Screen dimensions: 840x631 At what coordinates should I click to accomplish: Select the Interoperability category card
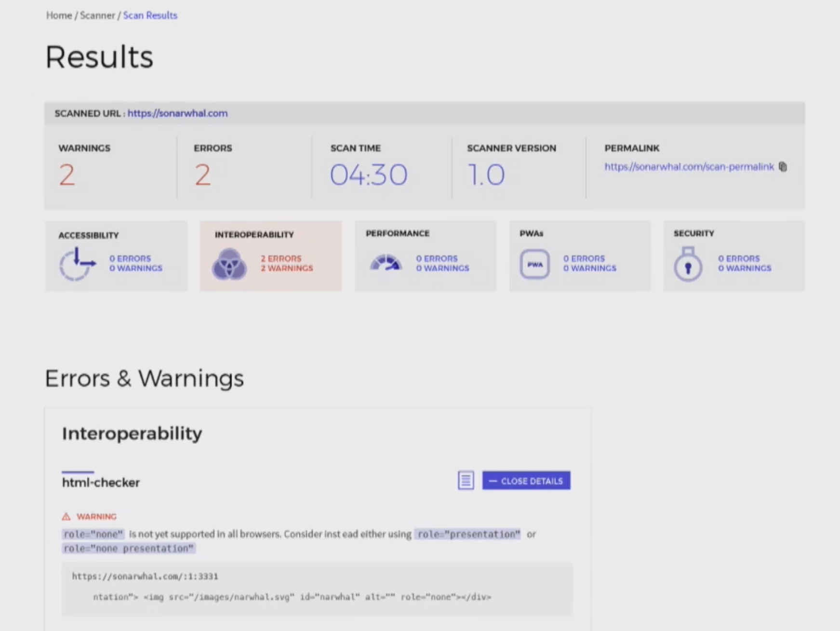point(271,256)
